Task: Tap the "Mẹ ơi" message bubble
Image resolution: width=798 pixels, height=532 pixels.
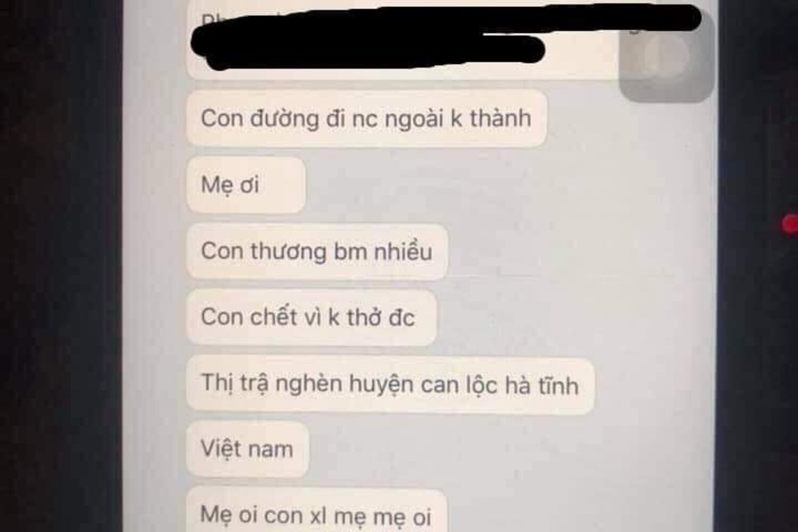Action: (x=246, y=185)
